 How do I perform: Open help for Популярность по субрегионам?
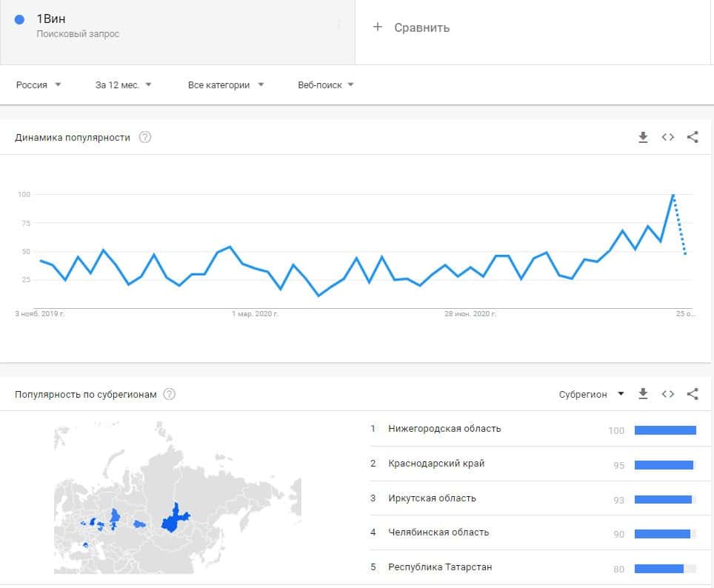pyautogui.click(x=170, y=394)
